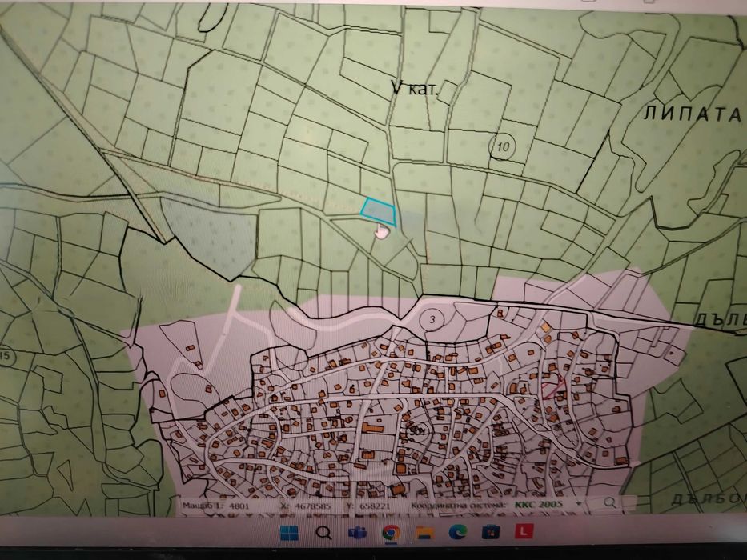Viewport: 747px width, 560px height.
Task: Click the ЛИПАТА locality label
Action: (x=693, y=114)
